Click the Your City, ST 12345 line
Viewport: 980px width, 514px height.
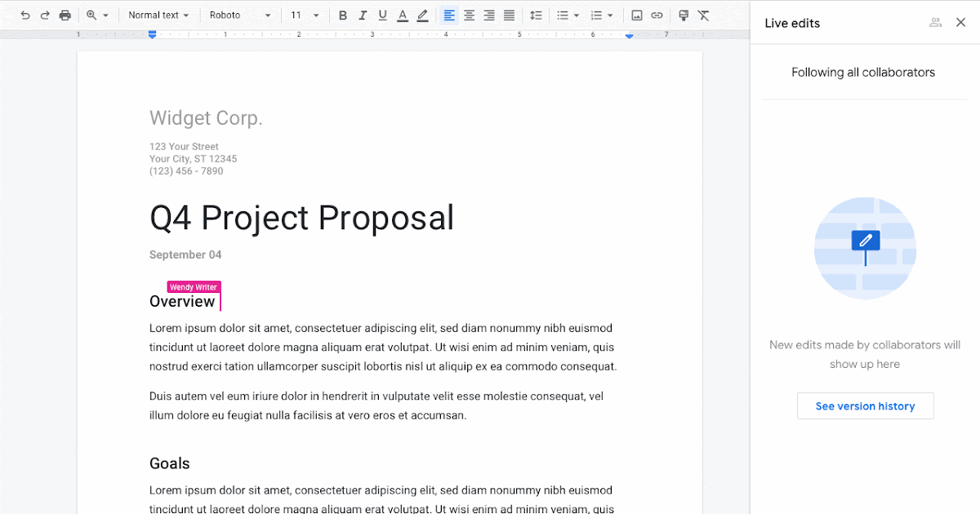tap(194, 159)
